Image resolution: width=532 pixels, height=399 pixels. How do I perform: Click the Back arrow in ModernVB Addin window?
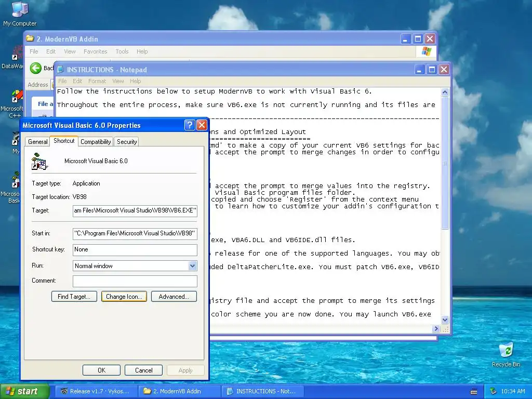click(36, 68)
